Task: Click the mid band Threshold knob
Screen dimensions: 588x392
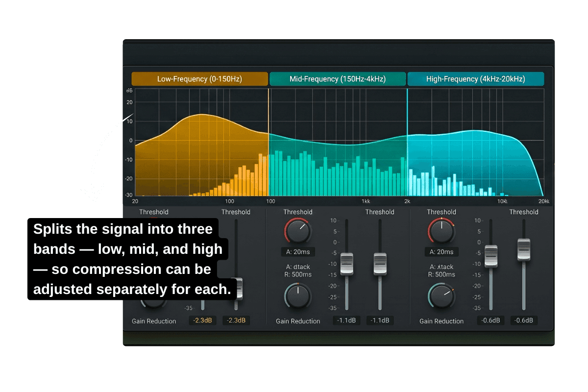Action: pyautogui.click(x=298, y=231)
